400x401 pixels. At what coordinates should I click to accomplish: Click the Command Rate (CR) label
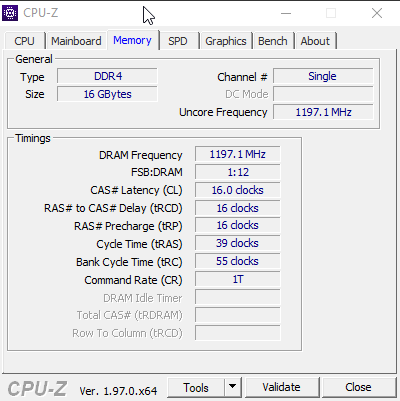click(x=133, y=280)
